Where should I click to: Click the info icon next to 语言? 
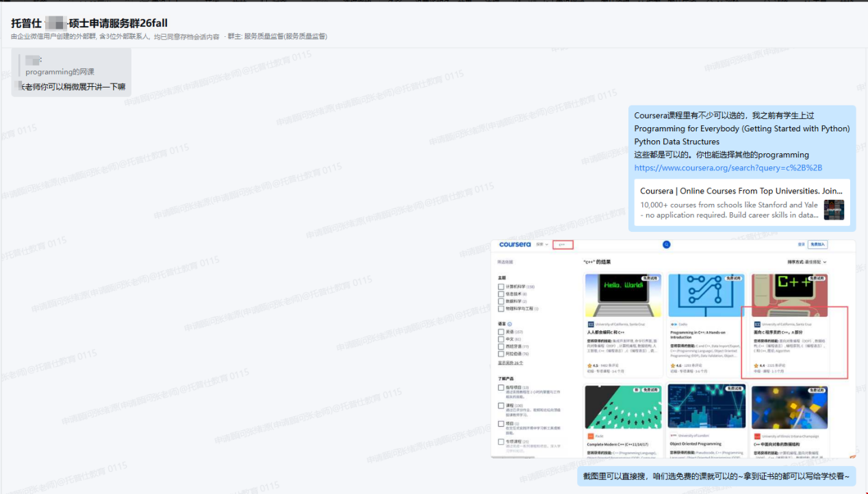pyautogui.click(x=510, y=324)
